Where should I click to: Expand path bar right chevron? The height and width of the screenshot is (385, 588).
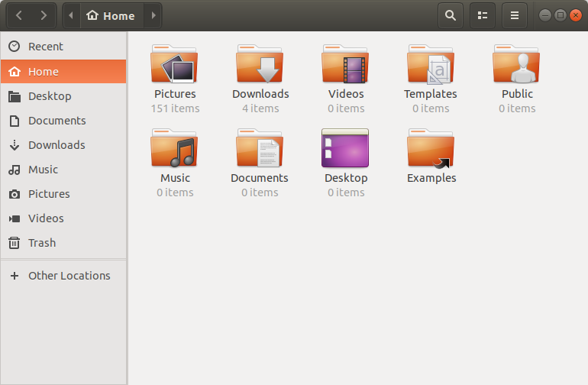(x=153, y=15)
